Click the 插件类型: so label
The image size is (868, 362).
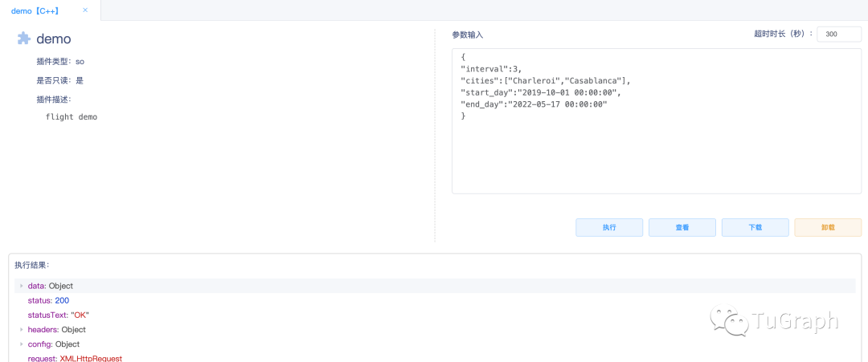[60, 61]
